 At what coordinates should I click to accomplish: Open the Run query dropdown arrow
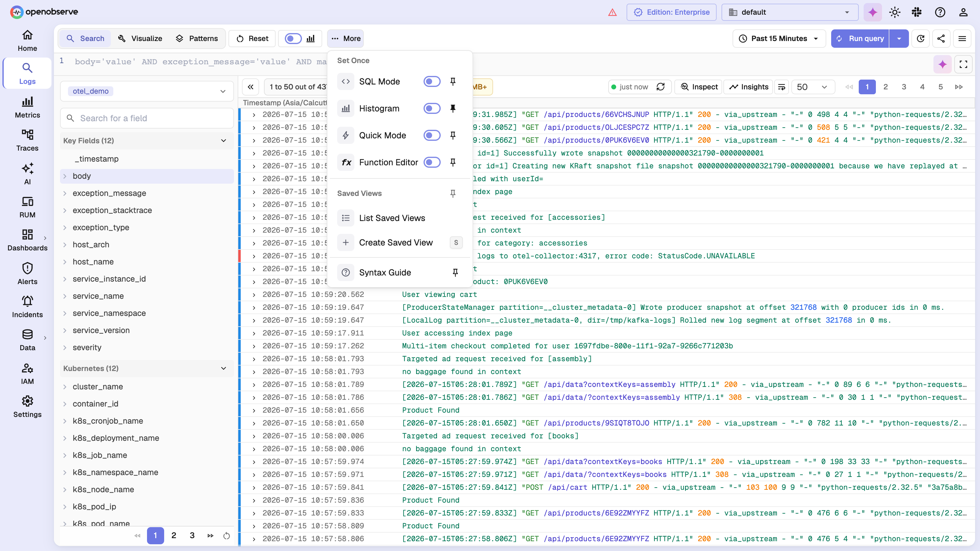(x=899, y=38)
